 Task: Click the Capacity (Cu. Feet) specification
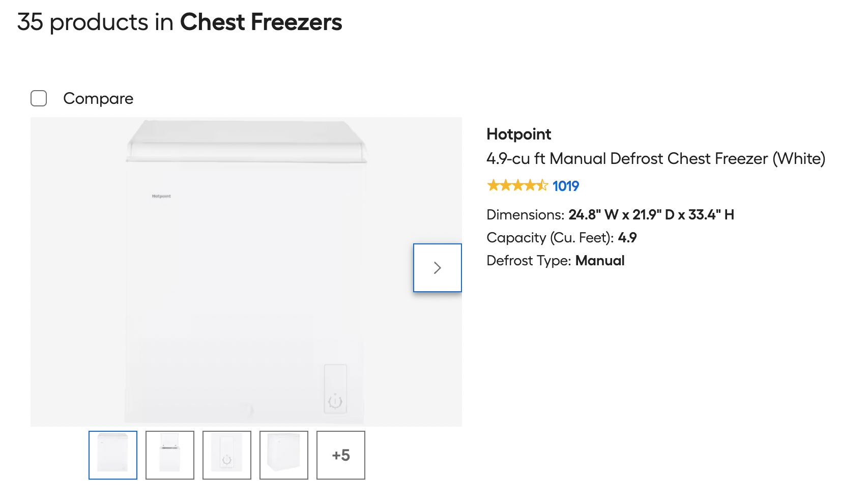561,238
